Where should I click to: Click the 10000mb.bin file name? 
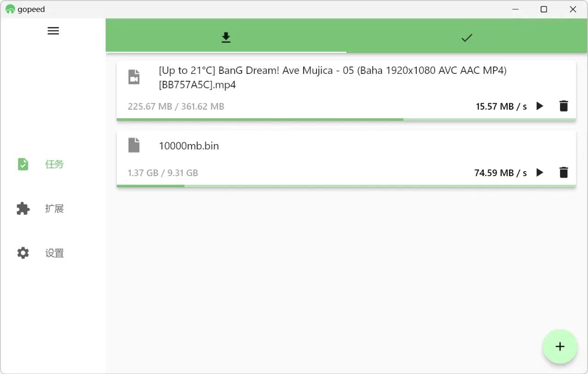(x=189, y=146)
